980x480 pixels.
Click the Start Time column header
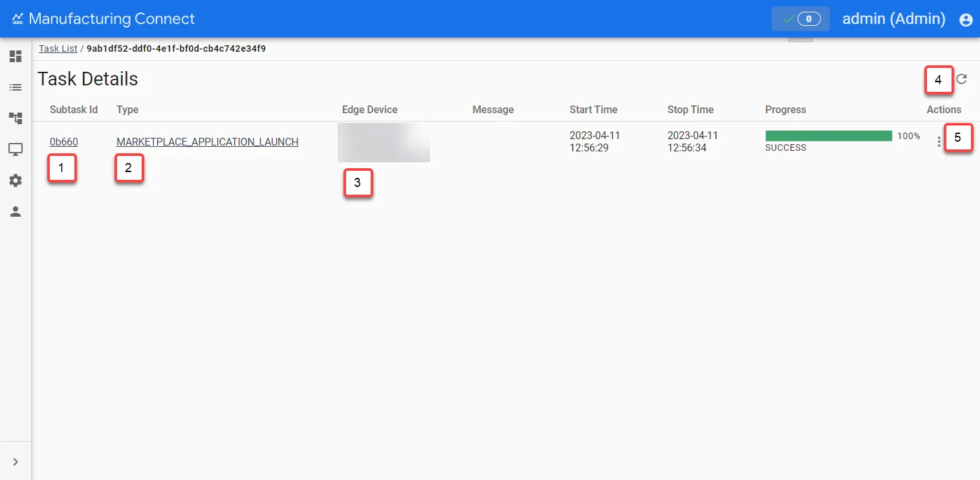(594, 109)
